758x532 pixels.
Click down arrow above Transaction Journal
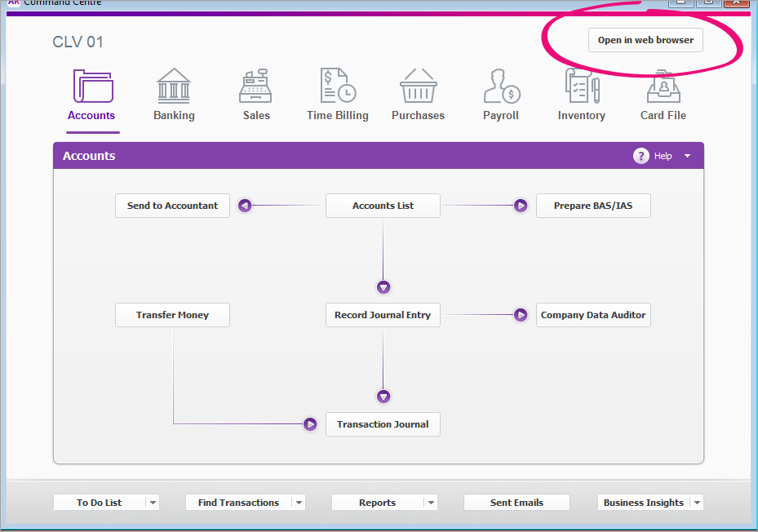click(x=383, y=397)
